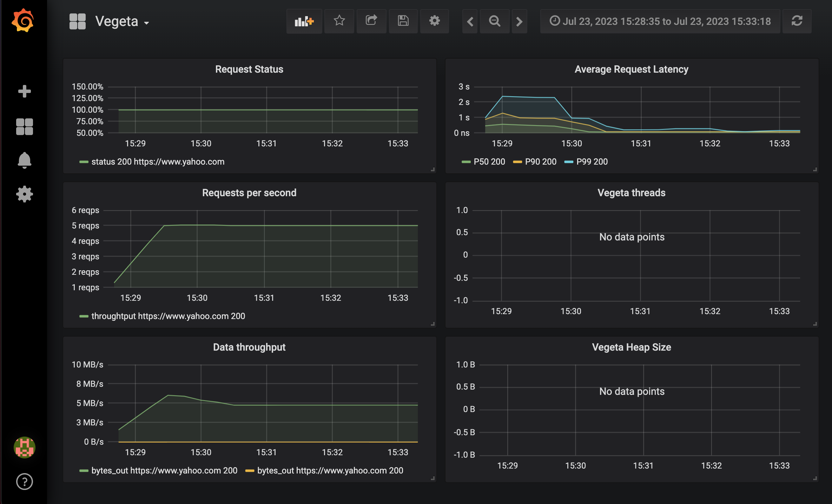Star this dashboard as favorite
This screenshot has height=504, width=832.
pyautogui.click(x=339, y=21)
